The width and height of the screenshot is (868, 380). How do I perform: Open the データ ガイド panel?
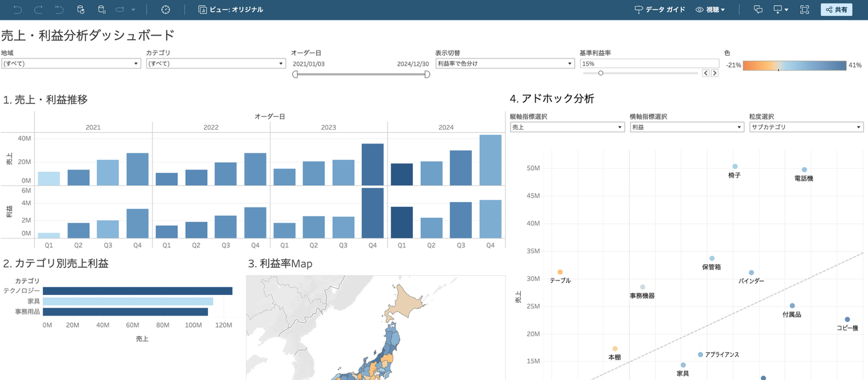pos(659,10)
